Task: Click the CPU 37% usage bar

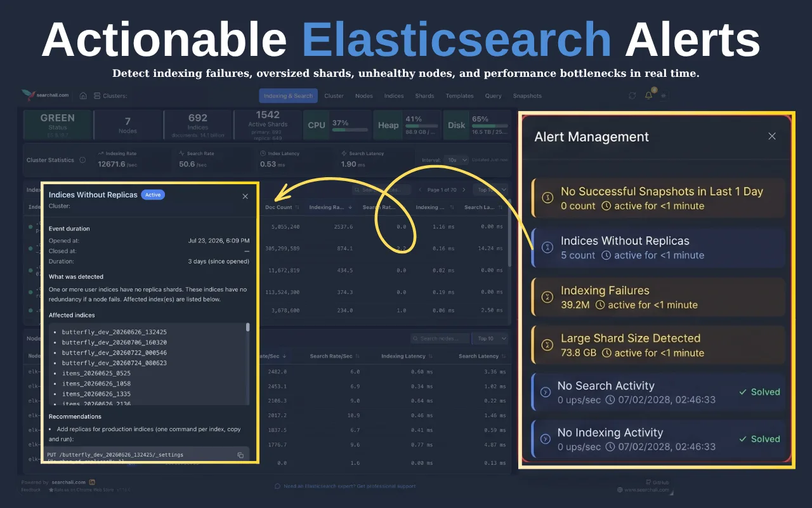Action: point(350,130)
